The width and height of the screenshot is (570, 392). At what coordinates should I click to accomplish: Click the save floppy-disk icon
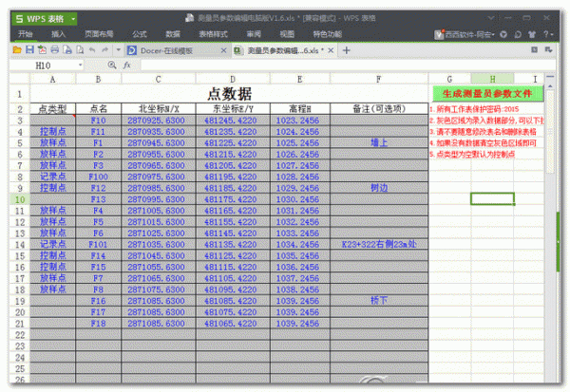tap(29, 50)
